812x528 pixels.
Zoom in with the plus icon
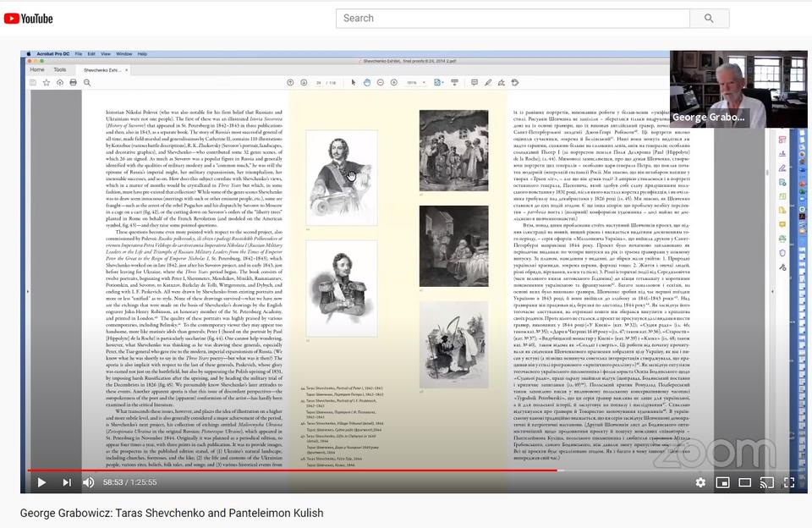click(394, 82)
